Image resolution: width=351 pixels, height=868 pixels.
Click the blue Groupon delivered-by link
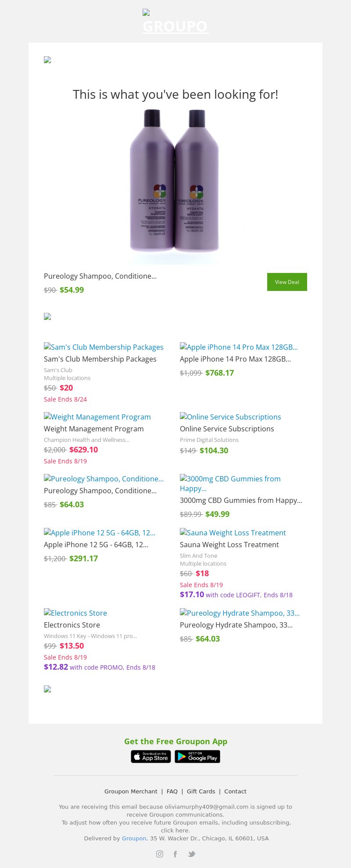(134, 838)
